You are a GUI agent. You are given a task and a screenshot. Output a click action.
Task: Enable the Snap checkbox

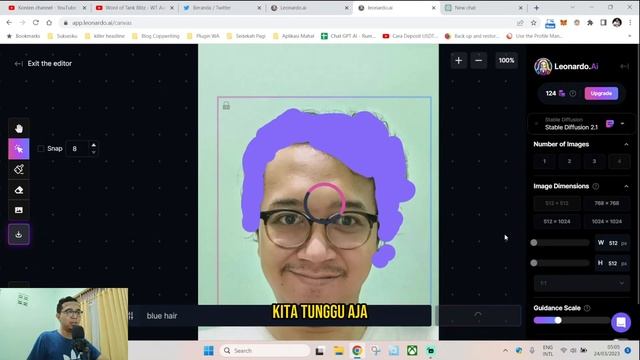[x=41, y=149]
